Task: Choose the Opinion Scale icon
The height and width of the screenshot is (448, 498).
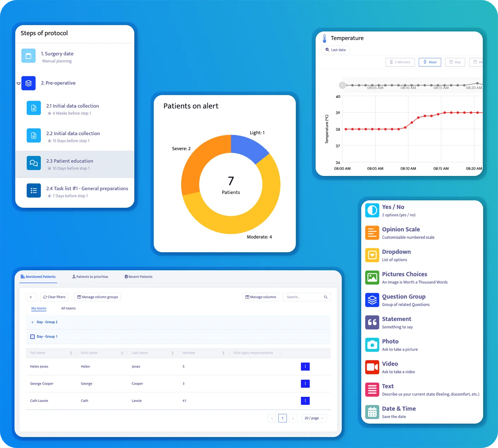Action: click(x=372, y=233)
